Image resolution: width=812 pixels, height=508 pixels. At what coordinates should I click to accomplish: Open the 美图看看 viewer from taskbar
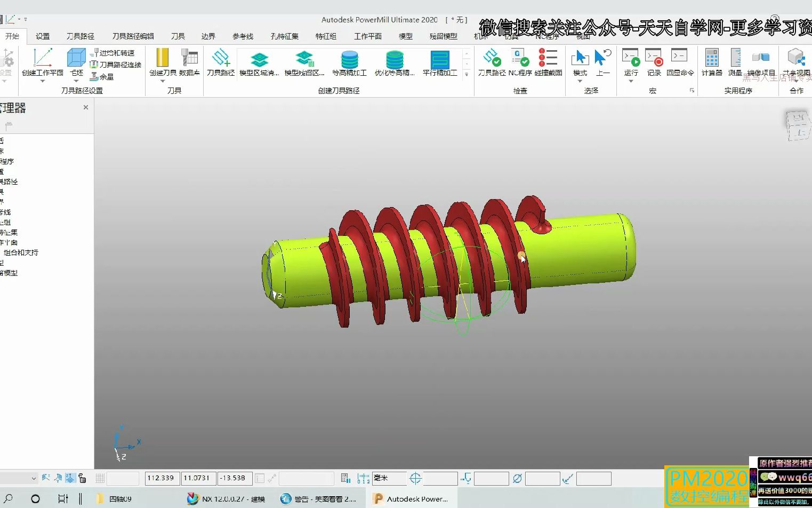pyautogui.click(x=319, y=499)
